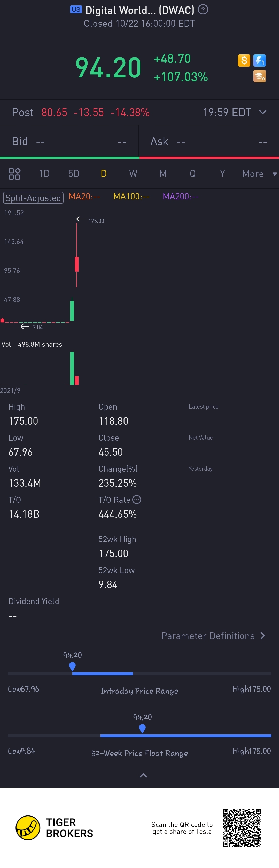Switch to the 1D chart tab
Image resolution: width=279 pixels, height=868 pixels.
[x=44, y=174]
